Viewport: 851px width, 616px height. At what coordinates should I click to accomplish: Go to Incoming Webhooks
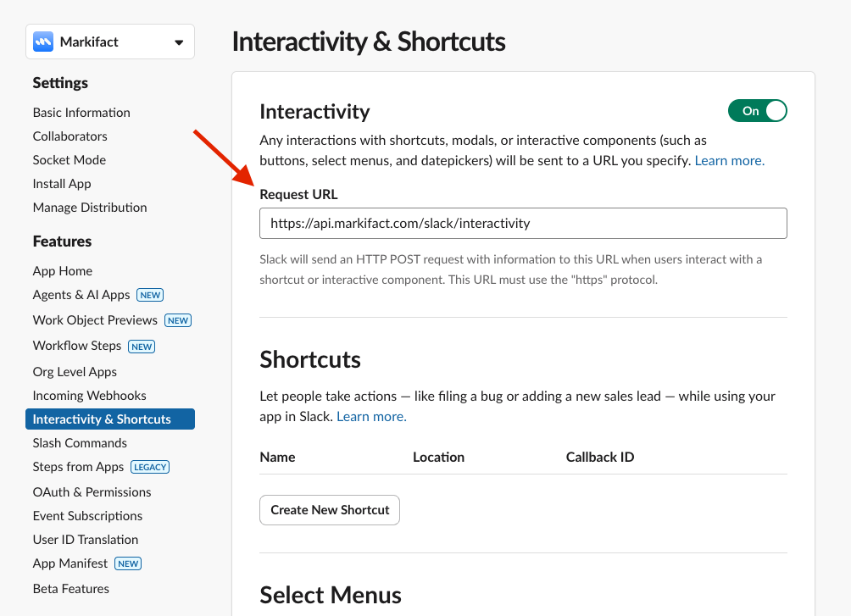(x=89, y=395)
